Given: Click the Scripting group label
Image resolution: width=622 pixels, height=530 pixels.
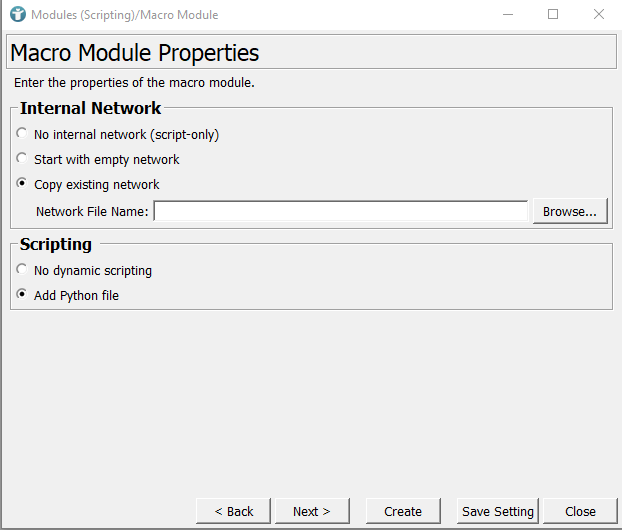Looking at the screenshot, I should click(56, 244).
